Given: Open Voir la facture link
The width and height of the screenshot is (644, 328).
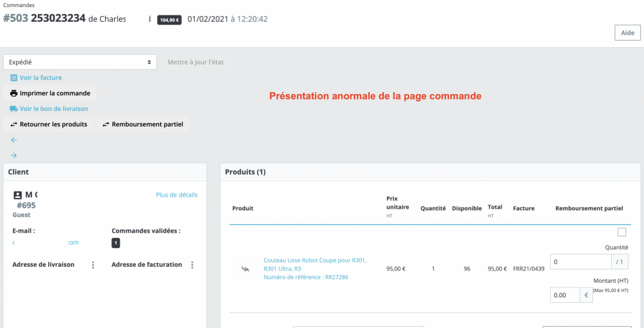Looking at the screenshot, I should (41, 77).
